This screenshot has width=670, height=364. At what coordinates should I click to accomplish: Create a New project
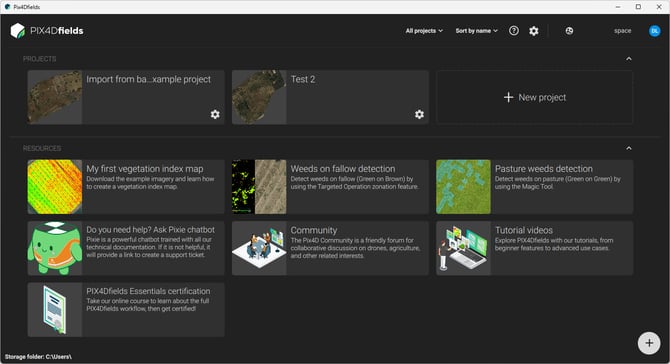[x=535, y=97]
